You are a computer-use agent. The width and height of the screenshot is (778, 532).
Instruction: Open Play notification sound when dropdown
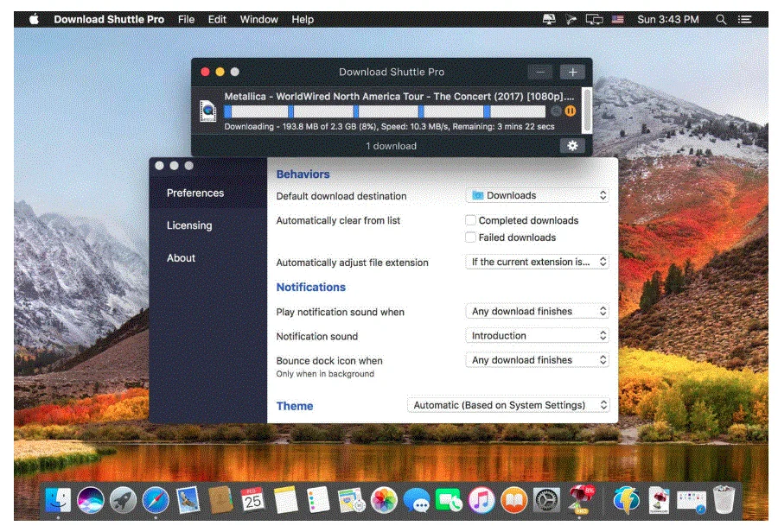538,312
